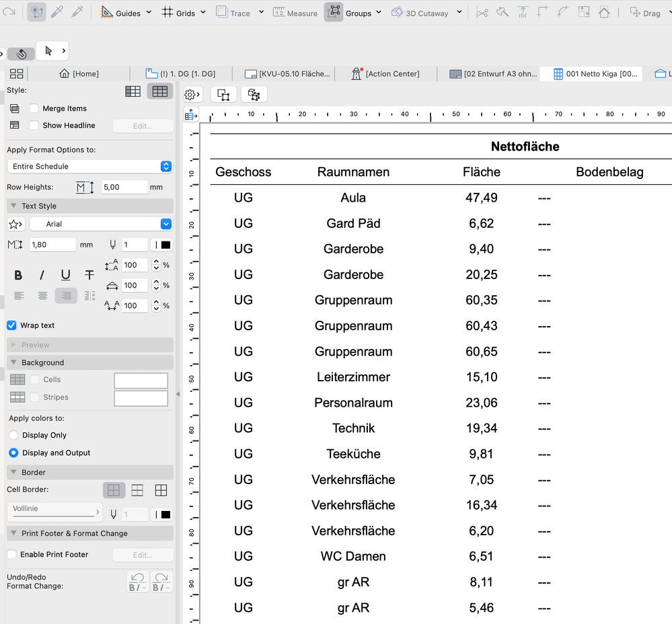Align text left
Viewport: 672px width, 624px height.
click(19, 295)
